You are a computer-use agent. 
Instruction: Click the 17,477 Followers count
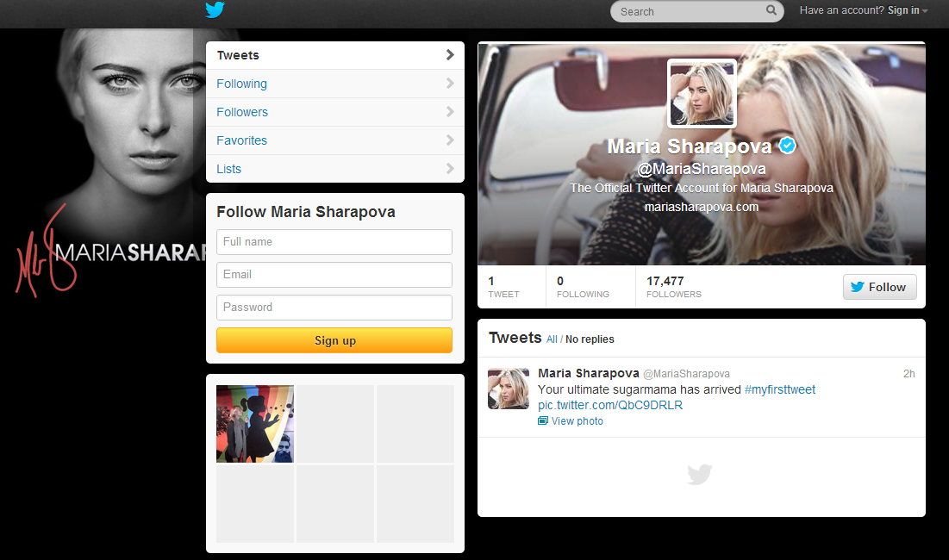tap(674, 287)
